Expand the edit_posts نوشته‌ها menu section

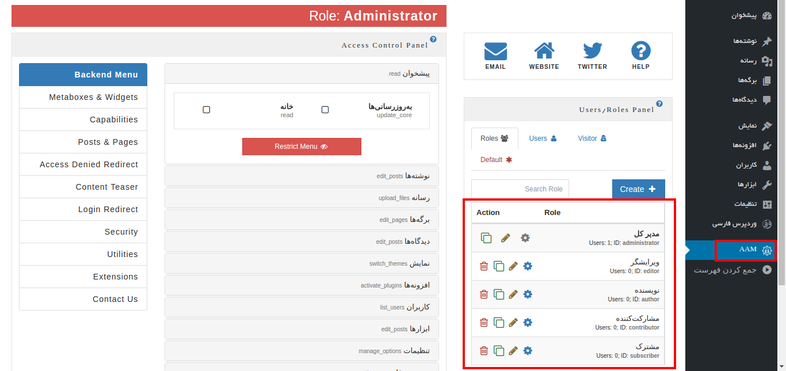pos(301,176)
